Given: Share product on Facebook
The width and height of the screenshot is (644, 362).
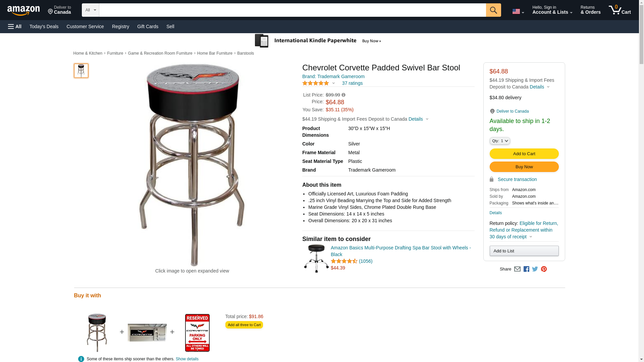Looking at the screenshot, I should coord(526,269).
